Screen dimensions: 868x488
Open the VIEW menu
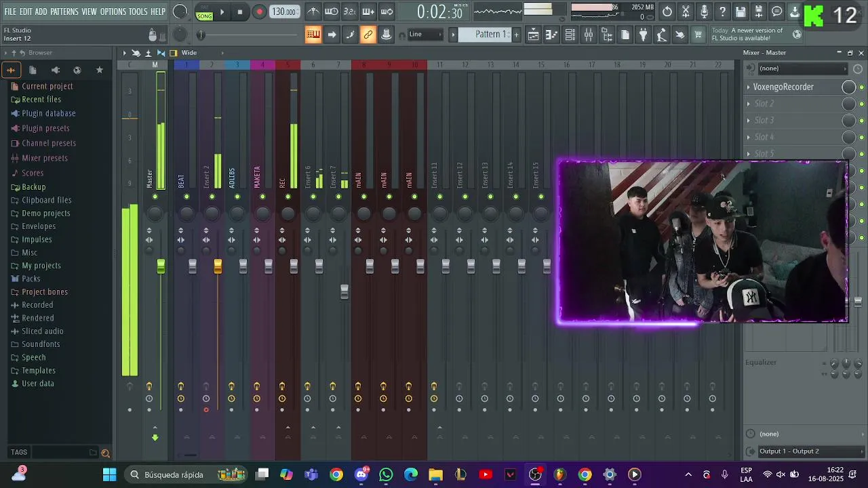[90, 12]
